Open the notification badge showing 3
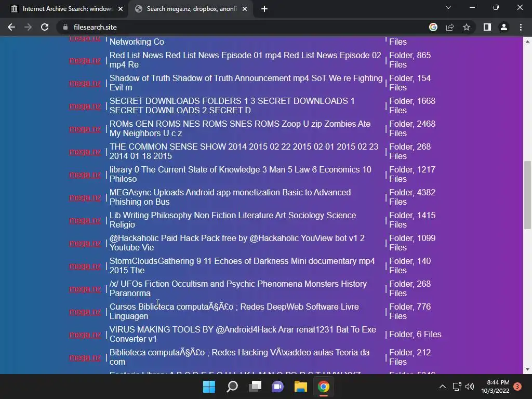Image resolution: width=532 pixels, height=399 pixels. pyautogui.click(x=517, y=386)
